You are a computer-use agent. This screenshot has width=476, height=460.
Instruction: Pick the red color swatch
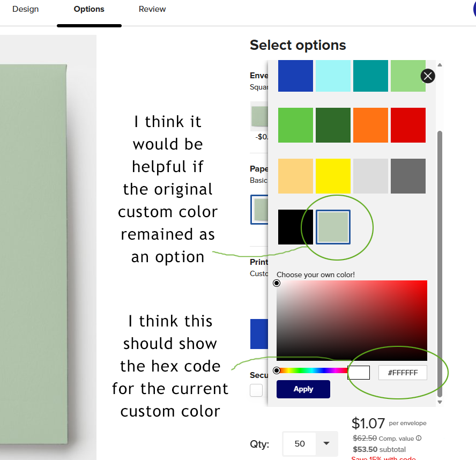(408, 125)
